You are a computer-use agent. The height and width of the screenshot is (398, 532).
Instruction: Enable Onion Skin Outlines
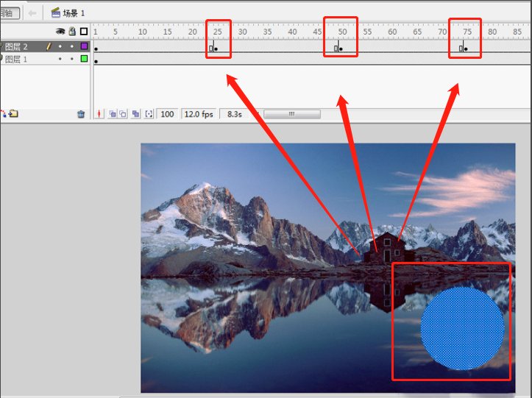pyautogui.click(x=124, y=114)
